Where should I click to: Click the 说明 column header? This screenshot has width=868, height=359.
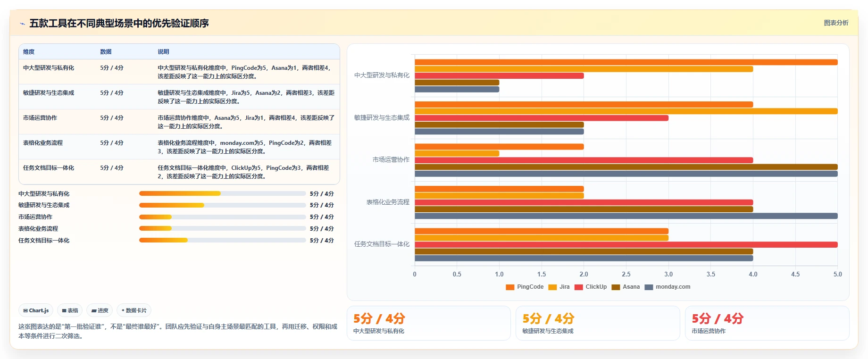tap(163, 52)
